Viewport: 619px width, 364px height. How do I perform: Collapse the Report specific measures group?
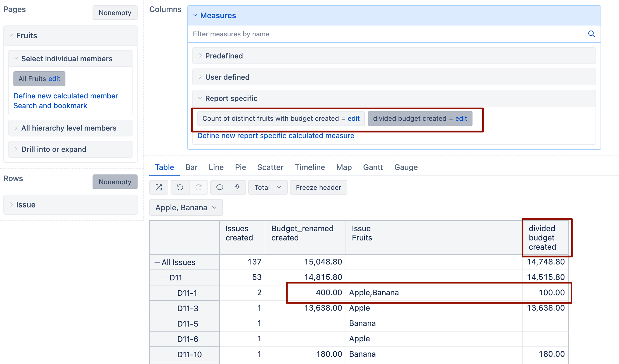tap(394, 98)
